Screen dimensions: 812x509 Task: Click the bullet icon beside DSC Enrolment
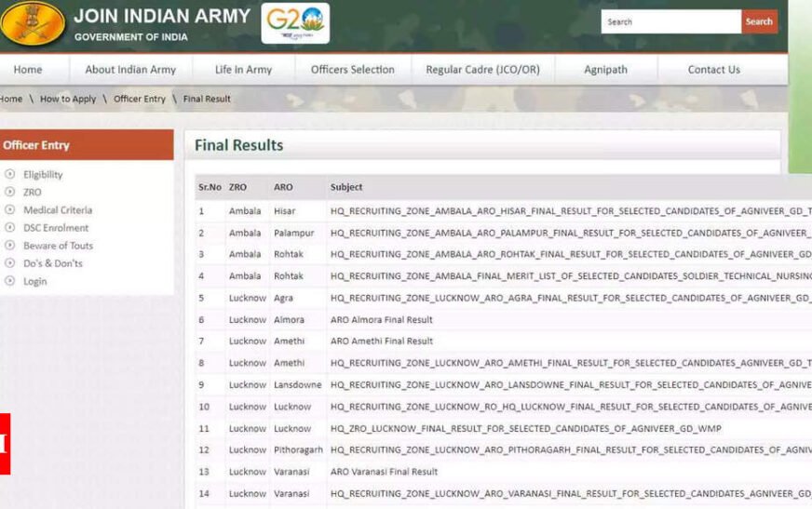(x=10, y=228)
